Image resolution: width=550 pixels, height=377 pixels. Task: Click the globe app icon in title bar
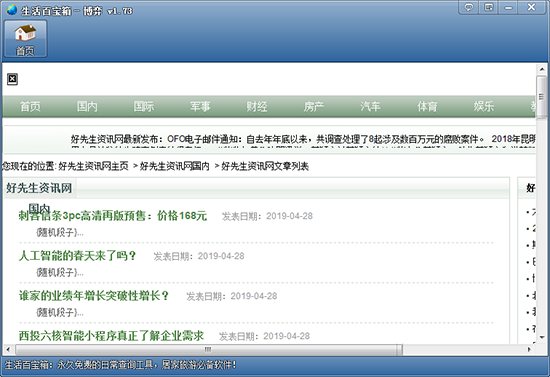coord(12,10)
